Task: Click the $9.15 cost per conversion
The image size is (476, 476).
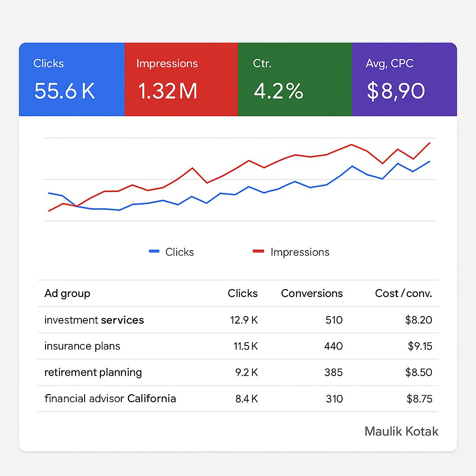Action: coord(420,346)
